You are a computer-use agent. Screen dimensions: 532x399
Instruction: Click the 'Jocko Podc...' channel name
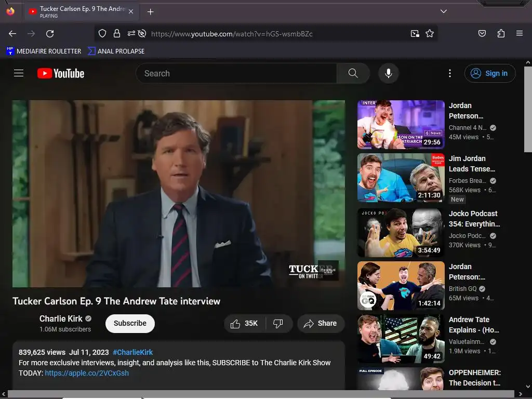tap(467, 235)
